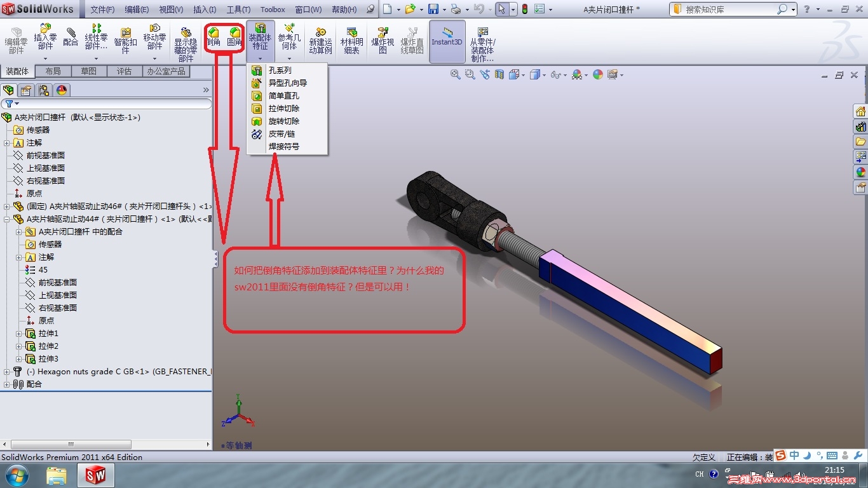This screenshot has width=868, height=488.
Task: Open the Windows Start button
Action: click(17, 475)
